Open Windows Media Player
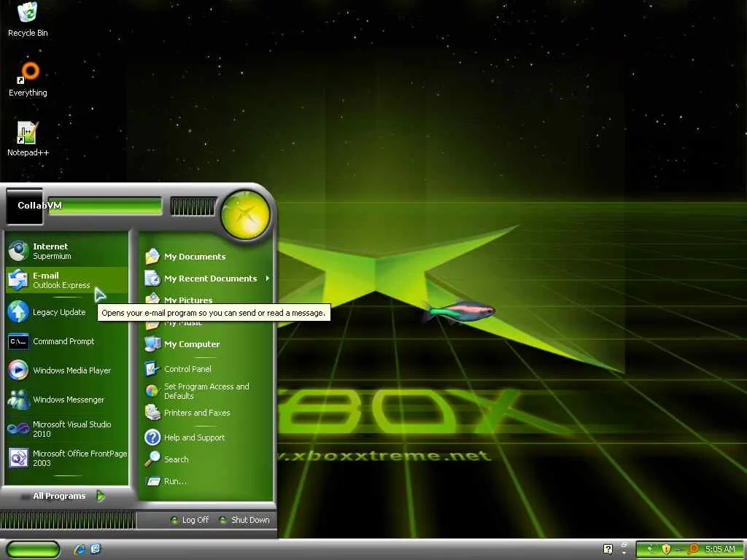747x560 pixels. point(66,370)
